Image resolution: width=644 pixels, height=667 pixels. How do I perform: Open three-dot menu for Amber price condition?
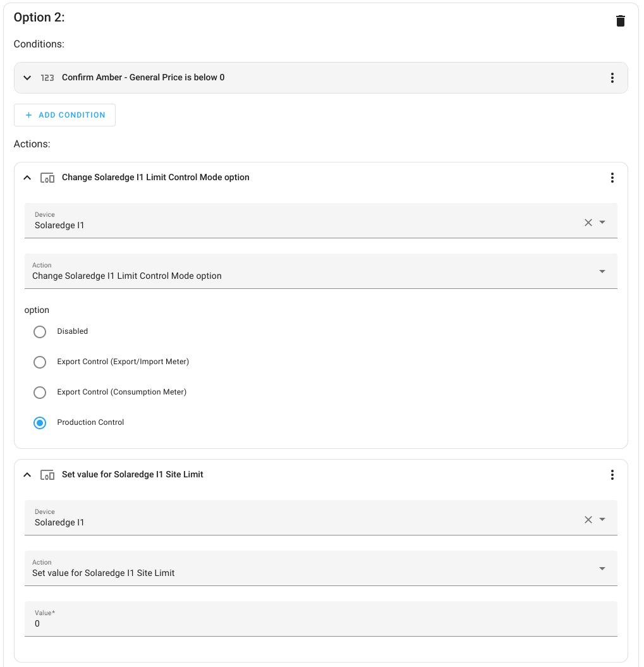612,78
